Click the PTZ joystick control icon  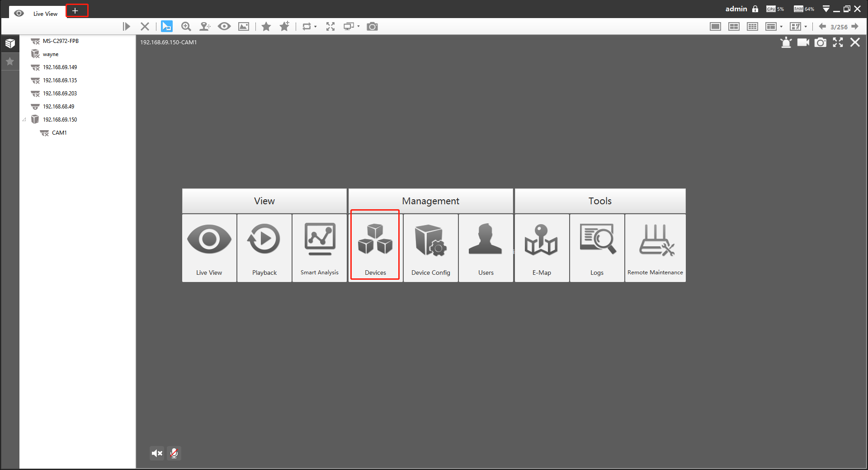click(205, 27)
